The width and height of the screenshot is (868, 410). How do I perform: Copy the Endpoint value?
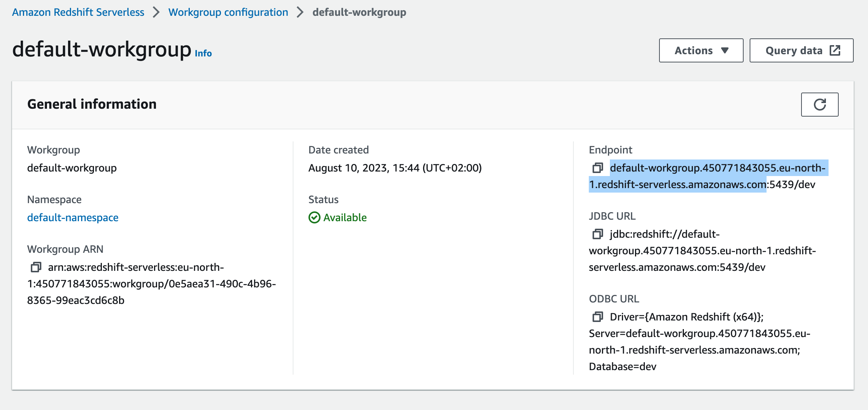(x=598, y=168)
